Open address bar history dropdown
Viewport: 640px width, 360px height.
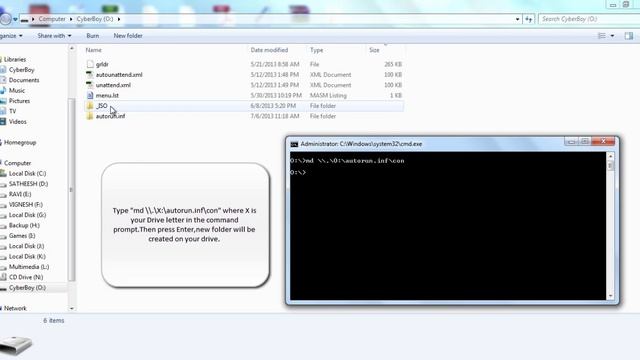point(518,19)
